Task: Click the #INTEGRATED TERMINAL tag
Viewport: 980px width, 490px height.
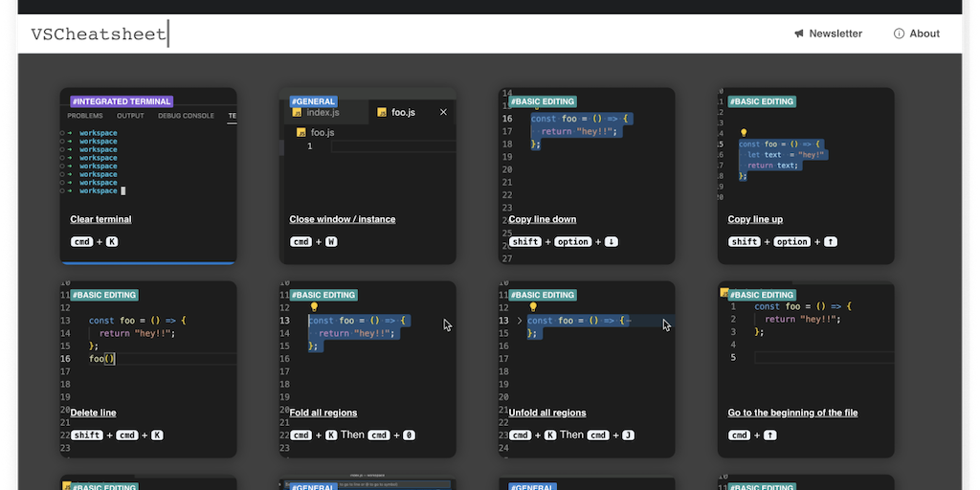Action: click(122, 101)
